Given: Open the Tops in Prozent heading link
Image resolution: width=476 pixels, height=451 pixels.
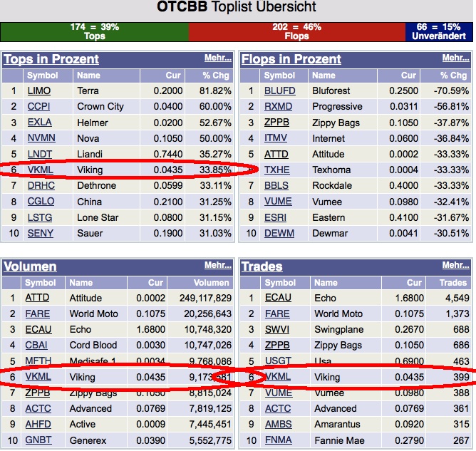Looking at the screenshot, I should [x=51, y=59].
